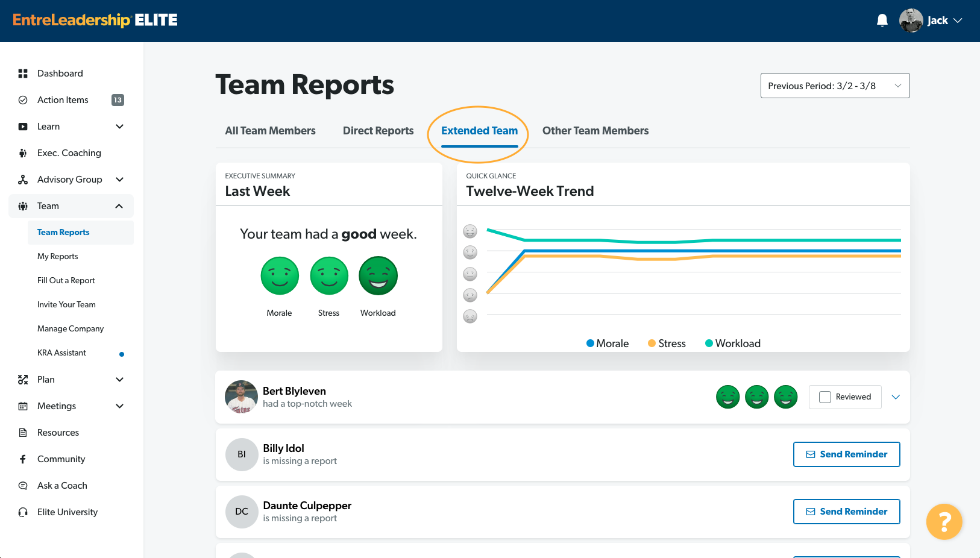Click the Plan strategy icon
This screenshot has height=558, width=980.
pyautogui.click(x=23, y=380)
